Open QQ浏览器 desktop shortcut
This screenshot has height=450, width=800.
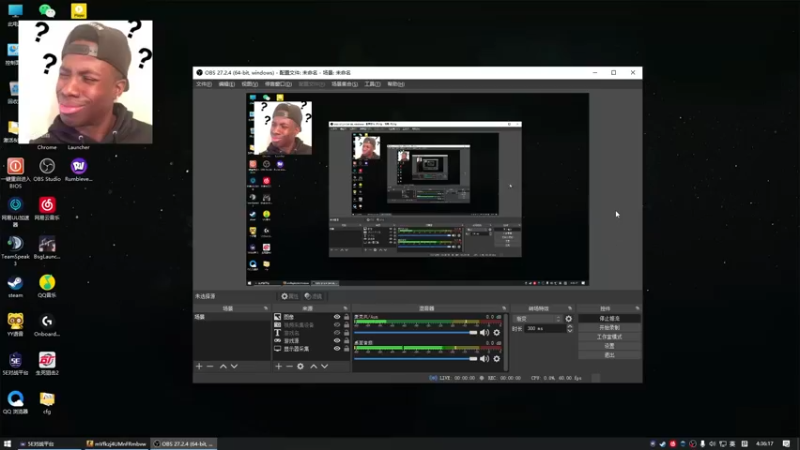click(15, 403)
